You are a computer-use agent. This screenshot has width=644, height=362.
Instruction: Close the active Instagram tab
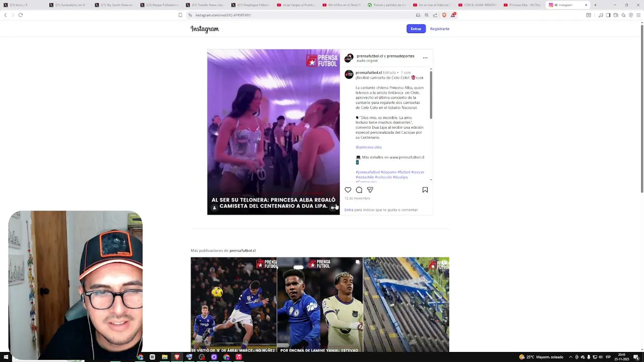pyautogui.click(x=586, y=5)
